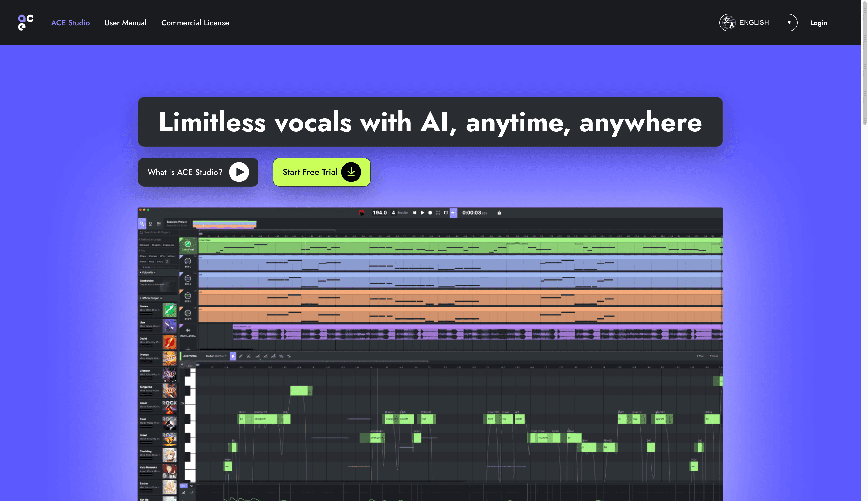Select the Bianca singer thumbnail

[169, 310]
